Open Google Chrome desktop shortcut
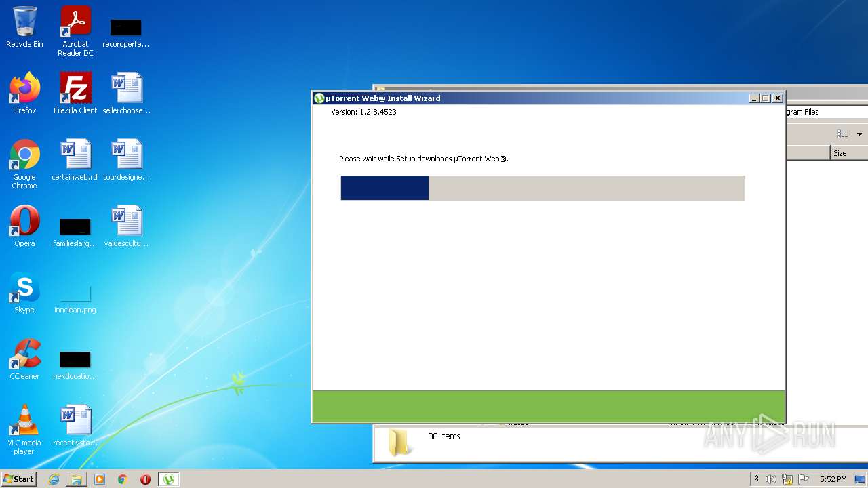Viewport: 868px width, 488px height. point(24,164)
